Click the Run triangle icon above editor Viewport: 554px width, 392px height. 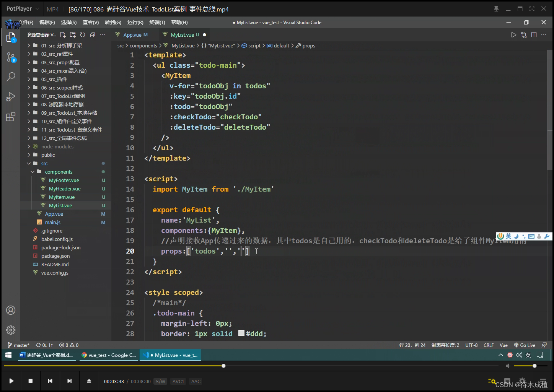(513, 35)
